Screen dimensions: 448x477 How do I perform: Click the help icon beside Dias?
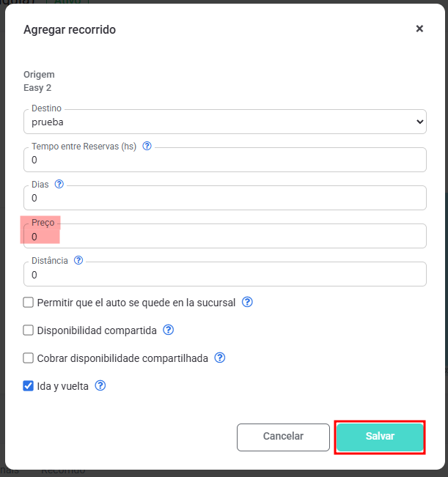(x=59, y=184)
